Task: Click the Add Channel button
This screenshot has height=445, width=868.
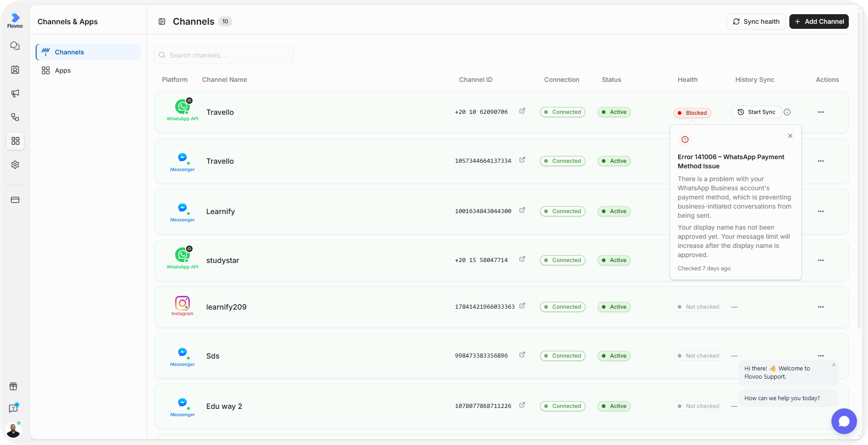Action: (x=819, y=21)
